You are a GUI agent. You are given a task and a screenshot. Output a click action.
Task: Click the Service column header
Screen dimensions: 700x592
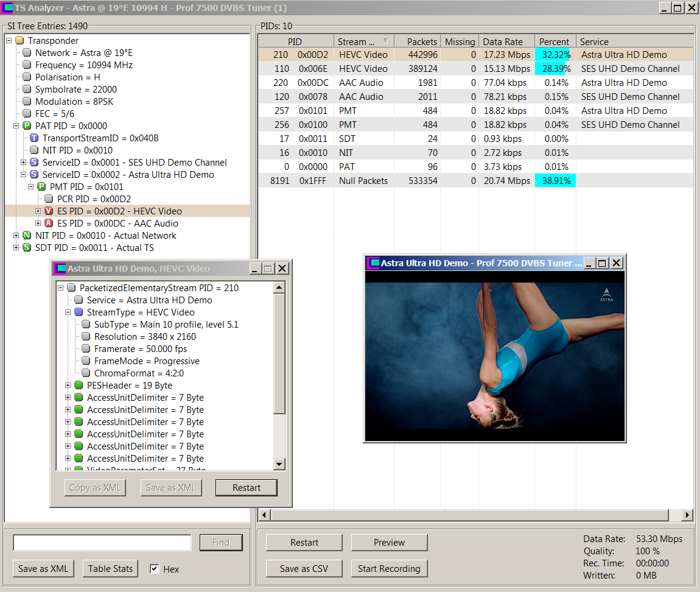click(x=634, y=41)
